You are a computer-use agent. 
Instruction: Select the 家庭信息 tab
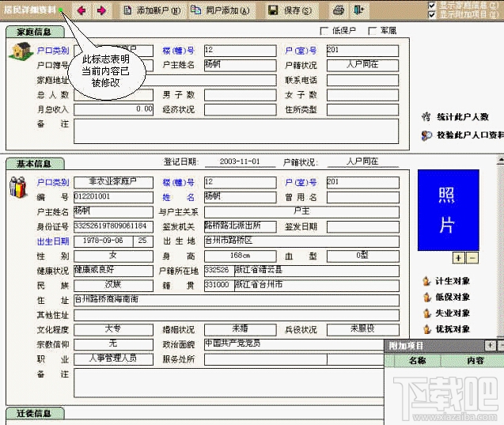click(35, 32)
